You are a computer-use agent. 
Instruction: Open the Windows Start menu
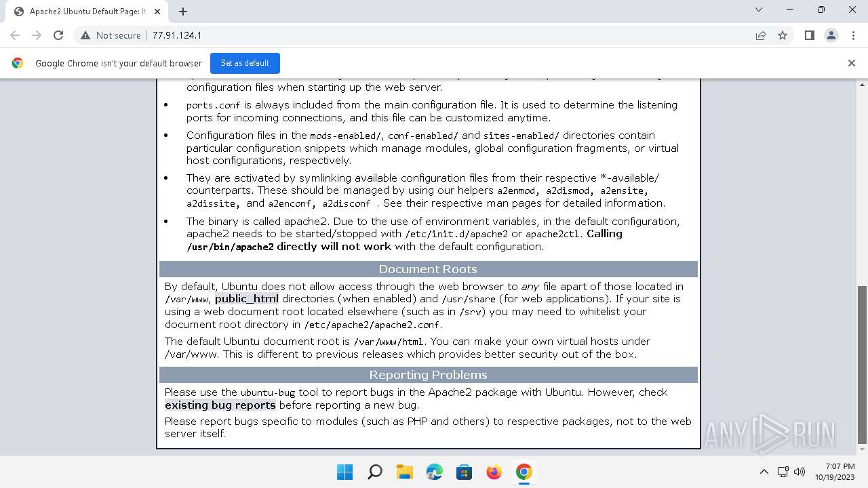pos(344,472)
